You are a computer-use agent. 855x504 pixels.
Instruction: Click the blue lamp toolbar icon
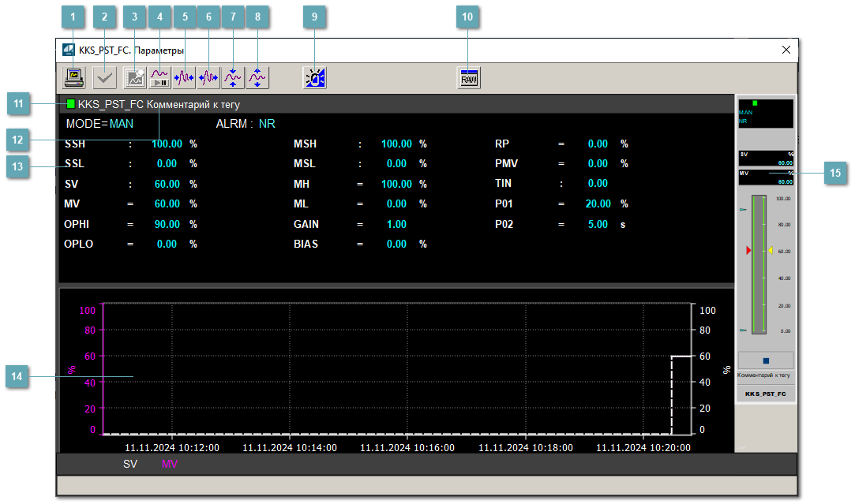[314, 77]
